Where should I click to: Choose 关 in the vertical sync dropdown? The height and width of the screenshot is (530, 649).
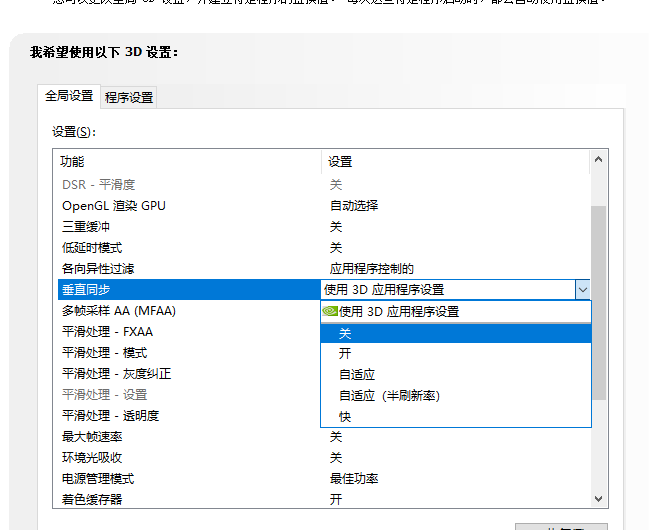click(456, 333)
